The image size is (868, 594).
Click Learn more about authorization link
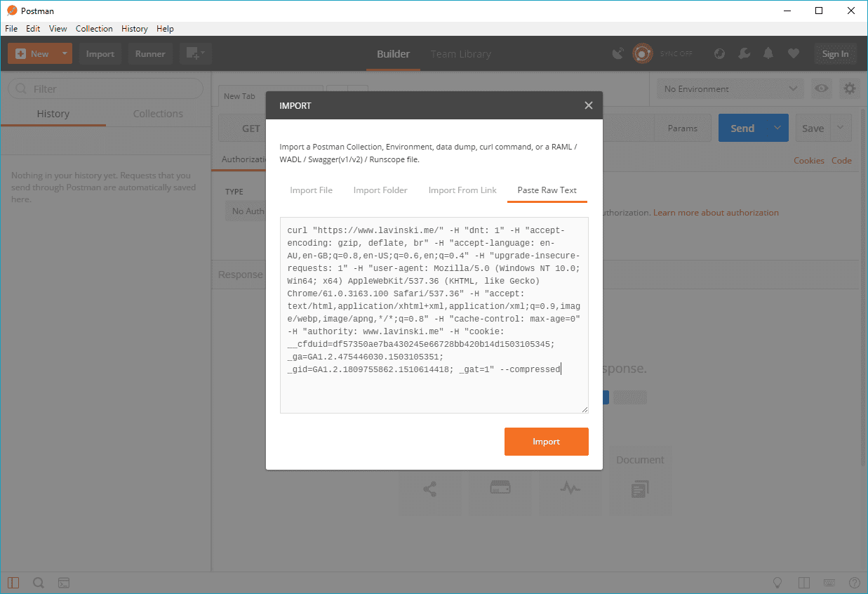click(x=716, y=213)
